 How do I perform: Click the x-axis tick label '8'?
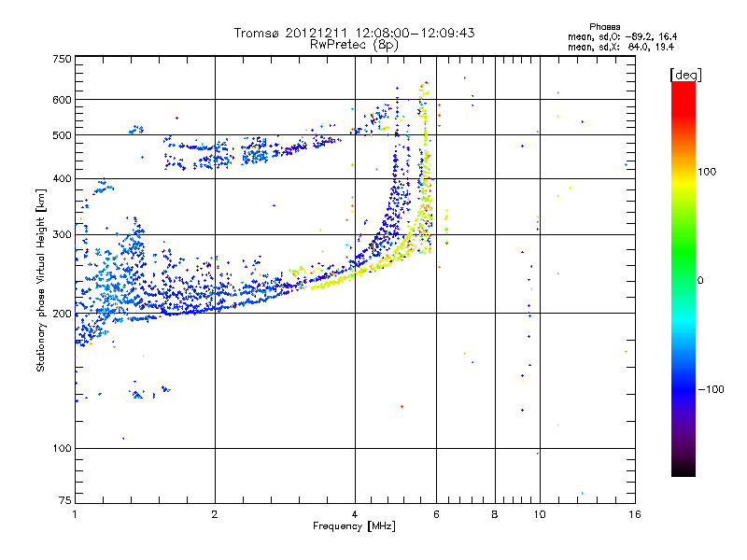[x=495, y=514]
